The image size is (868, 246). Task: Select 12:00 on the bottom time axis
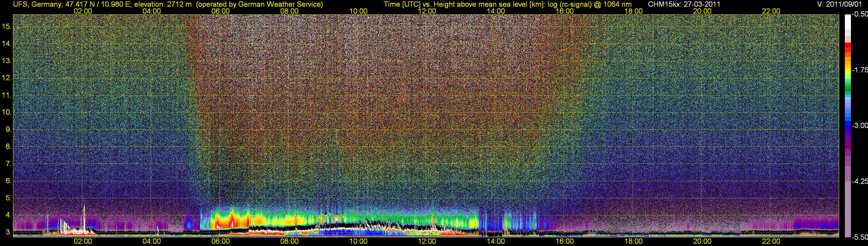click(427, 241)
